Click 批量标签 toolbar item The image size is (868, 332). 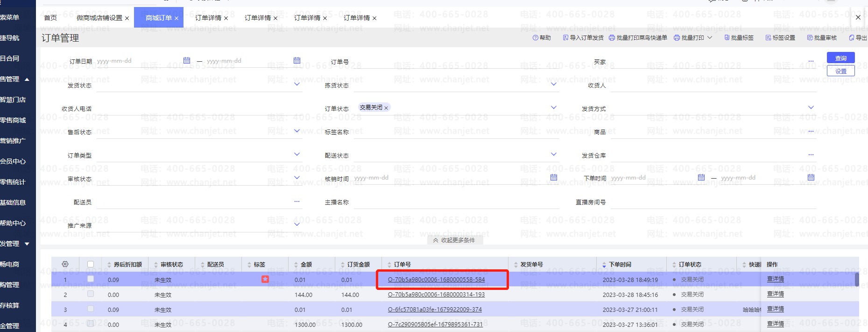coord(739,38)
